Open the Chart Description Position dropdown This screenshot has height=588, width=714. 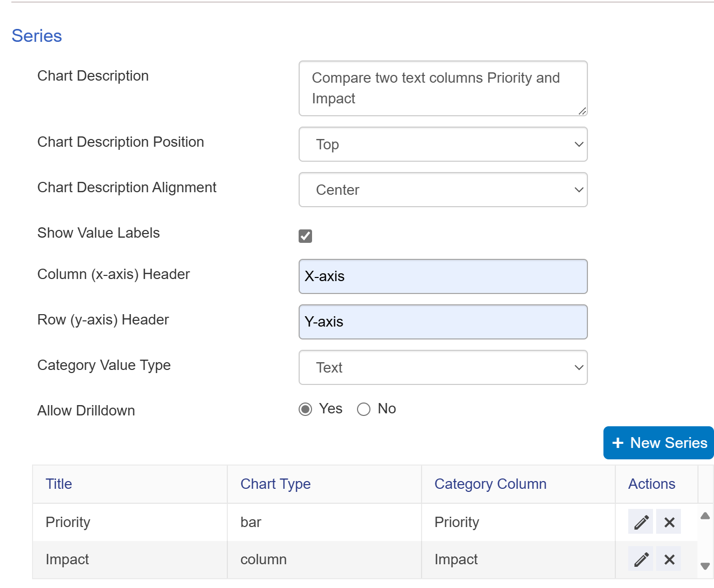(x=443, y=144)
